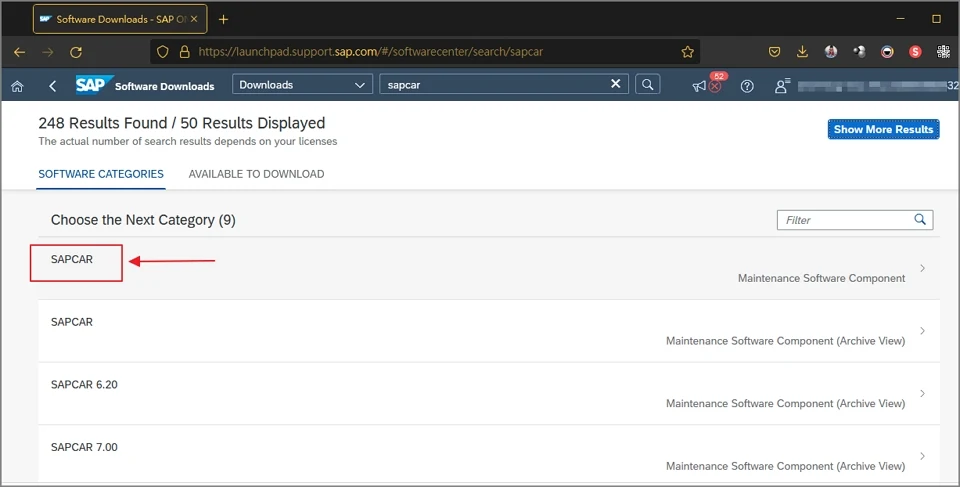Screen dimensions: 960x487
Task: Open the Downloads dropdown
Action: 302,85
